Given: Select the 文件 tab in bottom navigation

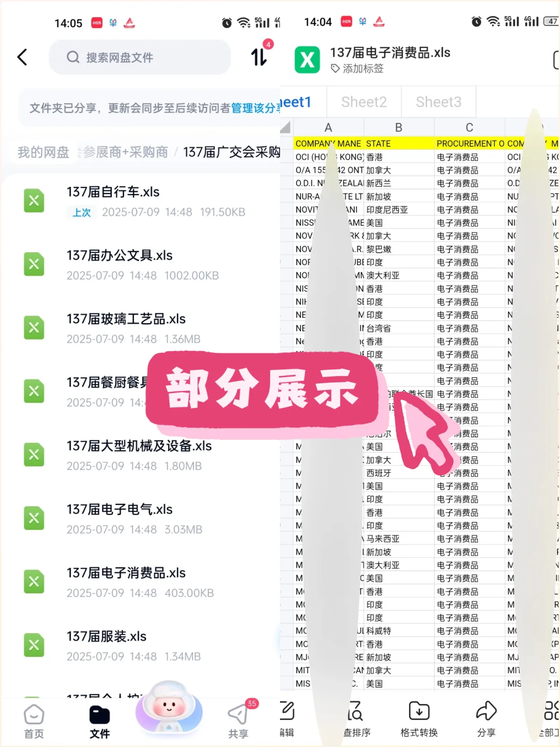Looking at the screenshot, I should pyautogui.click(x=100, y=720).
